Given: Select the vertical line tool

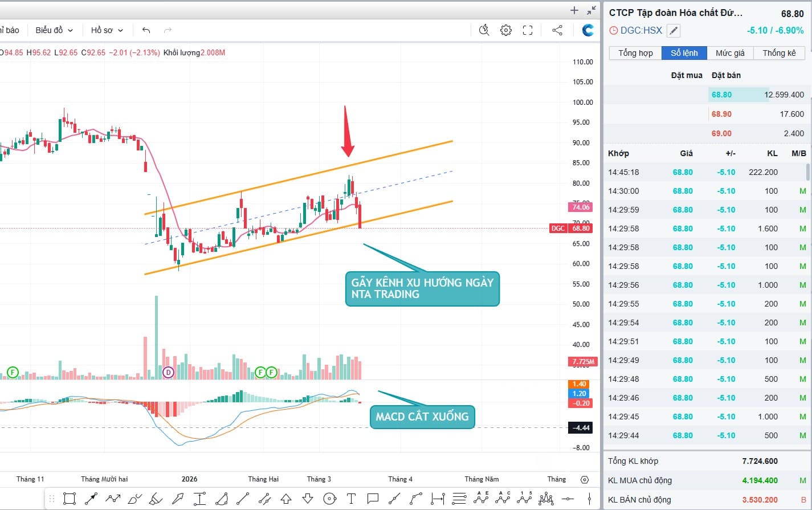Looking at the screenshot, I should [589, 499].
